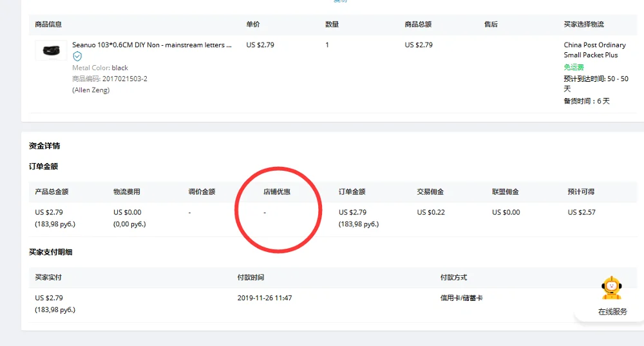The image size is (644, 346).
Task: Select China Post Ordinary Small Packet Plus text
Action: click(594, 50)
